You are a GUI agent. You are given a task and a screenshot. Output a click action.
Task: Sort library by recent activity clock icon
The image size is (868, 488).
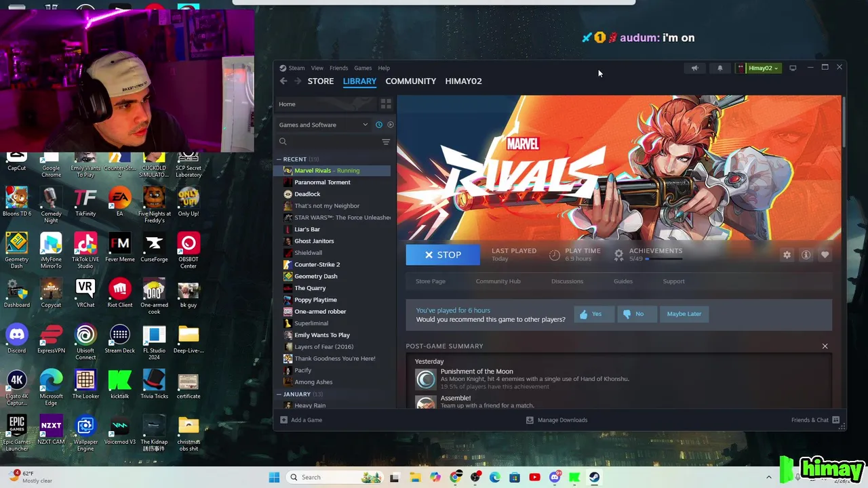pyautogui.click(x=379, y=125)
